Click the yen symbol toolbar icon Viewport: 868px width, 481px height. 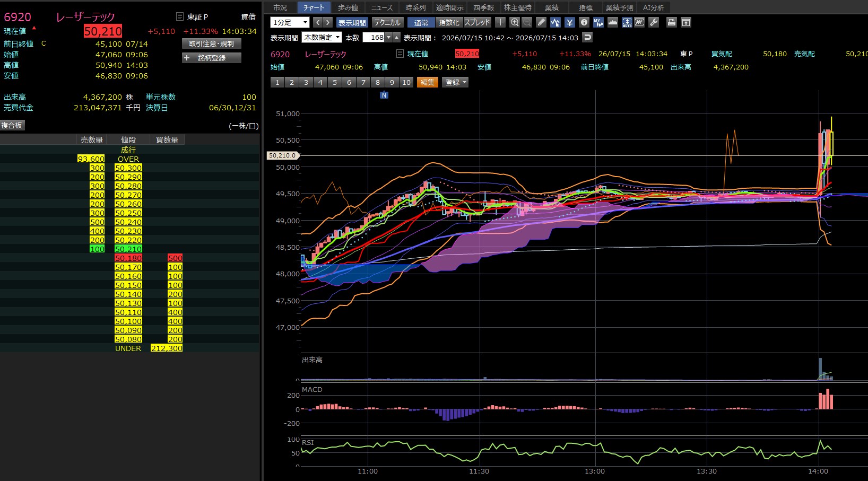(569, 22)
